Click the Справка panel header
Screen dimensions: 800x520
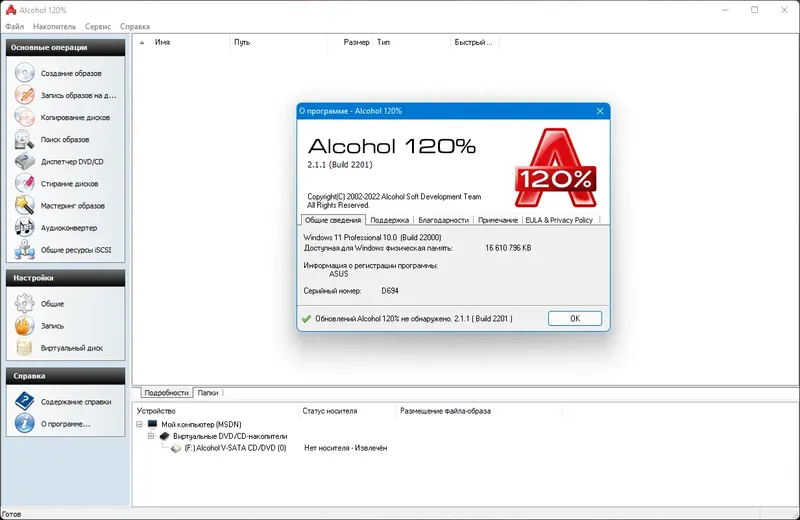pyautogui.click(x=65, y=376)
